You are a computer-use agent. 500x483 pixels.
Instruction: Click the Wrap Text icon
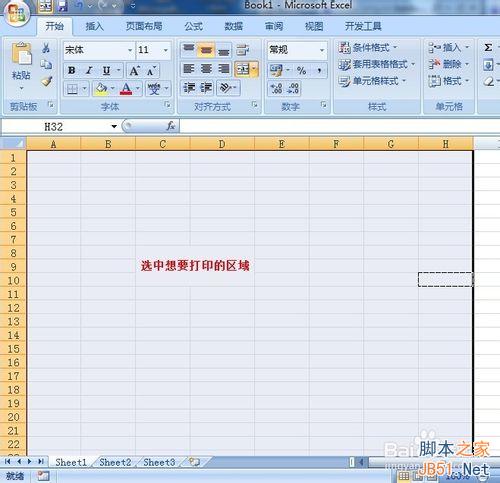242,50
